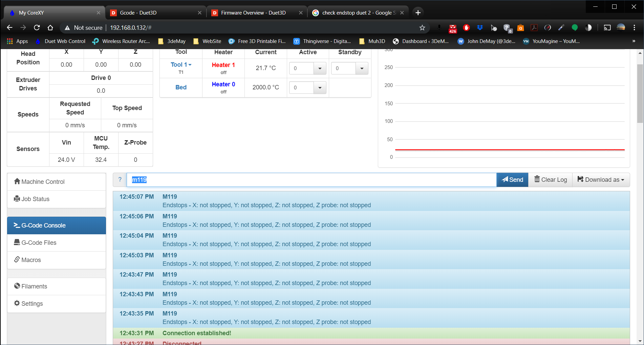
Task: Open the green Hangouts extension icon
Action: (x=575, y=28)
